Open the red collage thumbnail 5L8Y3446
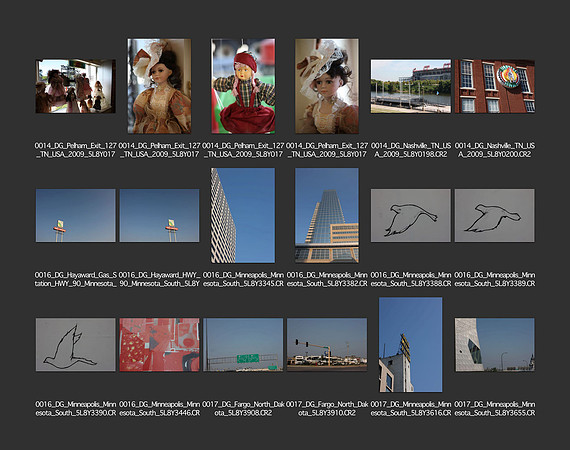570x450 pixels. [159, 345]
